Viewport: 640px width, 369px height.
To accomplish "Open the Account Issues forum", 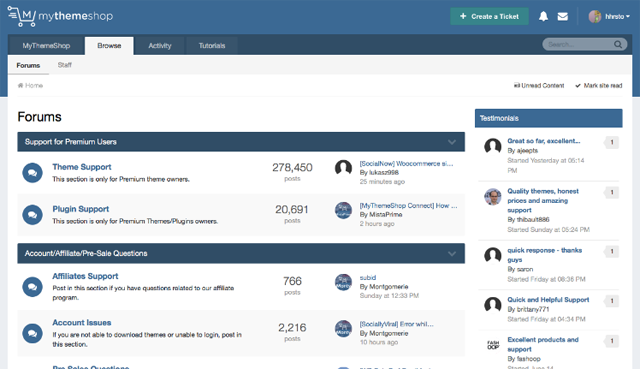I will pos(82,322).
